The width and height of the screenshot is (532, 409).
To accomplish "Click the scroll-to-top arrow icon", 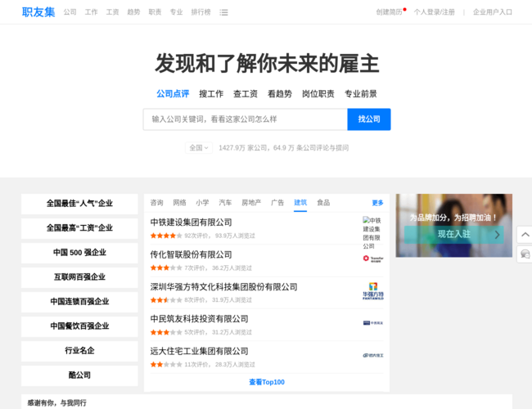I will pos(525,235).
